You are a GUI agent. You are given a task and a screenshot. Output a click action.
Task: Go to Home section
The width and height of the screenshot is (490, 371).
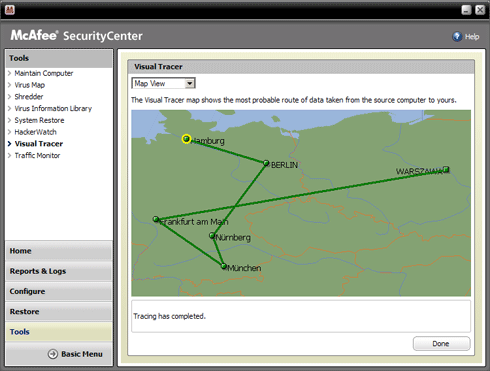point(59,251)
